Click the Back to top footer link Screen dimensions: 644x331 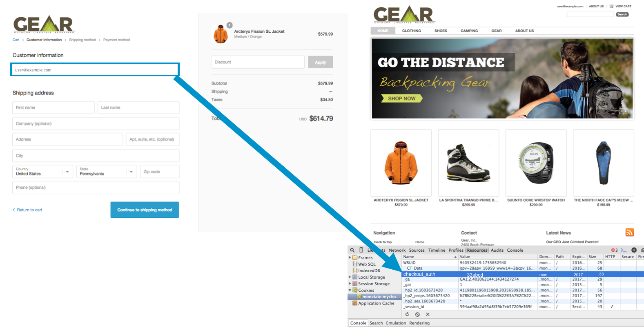383,242
